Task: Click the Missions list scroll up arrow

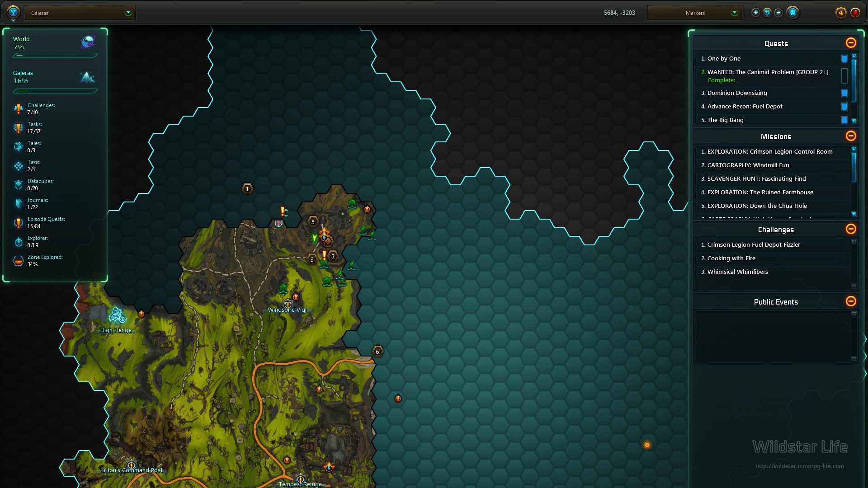Action: [854, 149]
